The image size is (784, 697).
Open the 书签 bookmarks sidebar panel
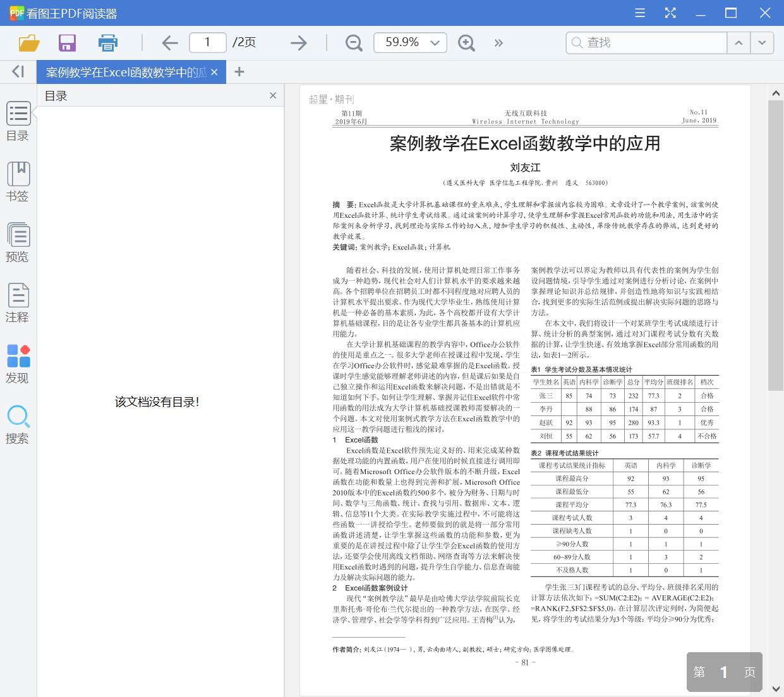click(x=18, y=182)
